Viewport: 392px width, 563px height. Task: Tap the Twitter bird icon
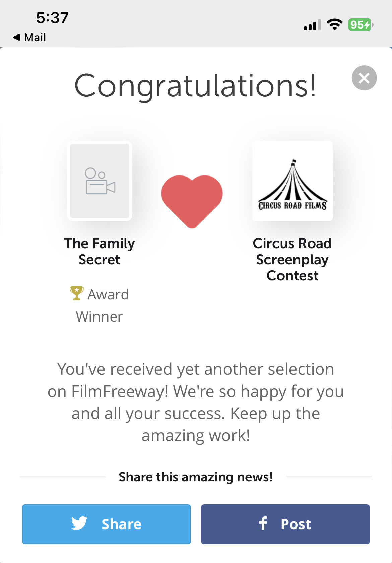pyautogui.click(x=79, y=523)
